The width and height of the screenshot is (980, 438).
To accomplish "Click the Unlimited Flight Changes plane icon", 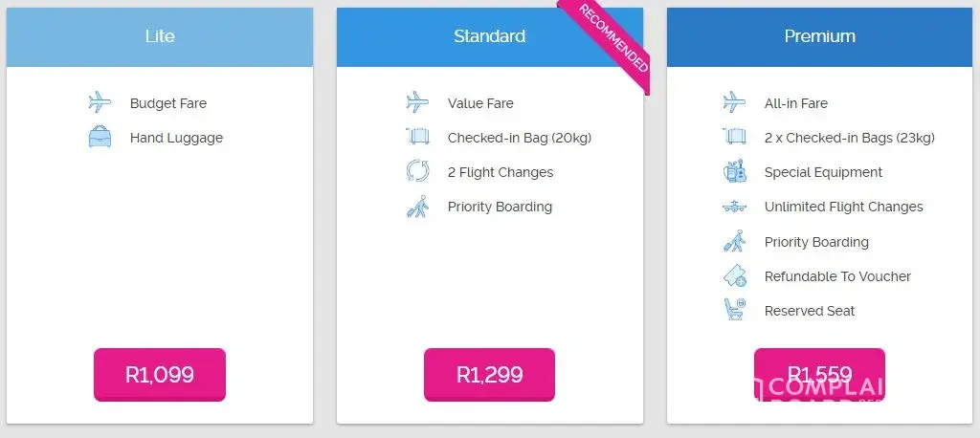I will [734, 207].
